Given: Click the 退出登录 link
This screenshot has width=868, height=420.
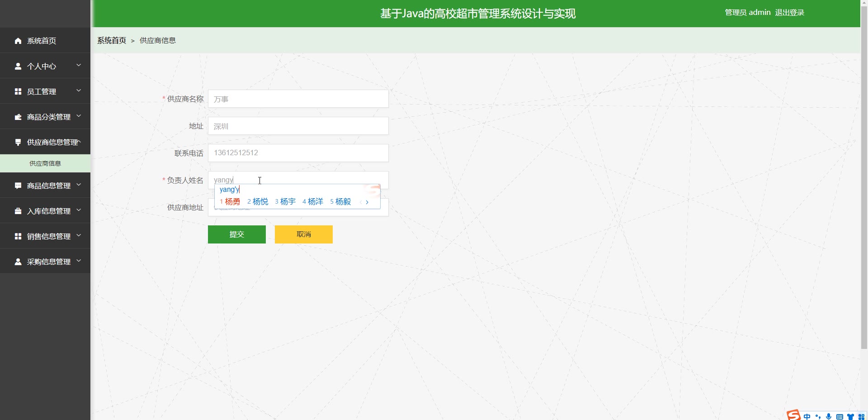Looking at the screenshot, I should [x=790, y=13].
